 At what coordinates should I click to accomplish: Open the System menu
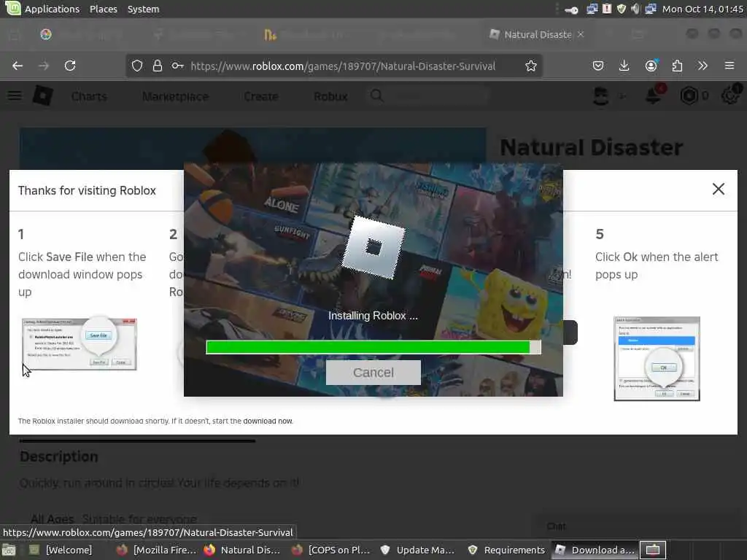point(143,9)
